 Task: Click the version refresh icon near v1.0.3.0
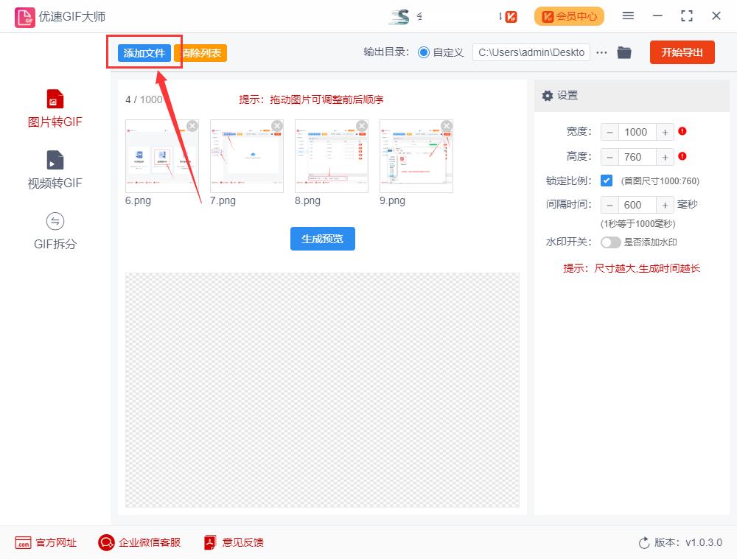click(x=643, y=542)
